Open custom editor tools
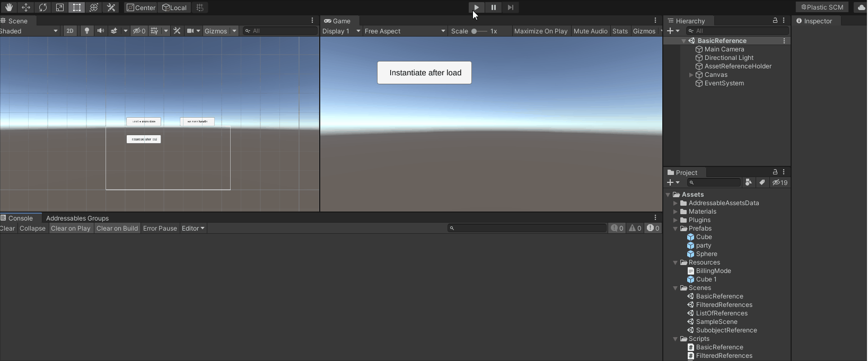 click(111, 7)
